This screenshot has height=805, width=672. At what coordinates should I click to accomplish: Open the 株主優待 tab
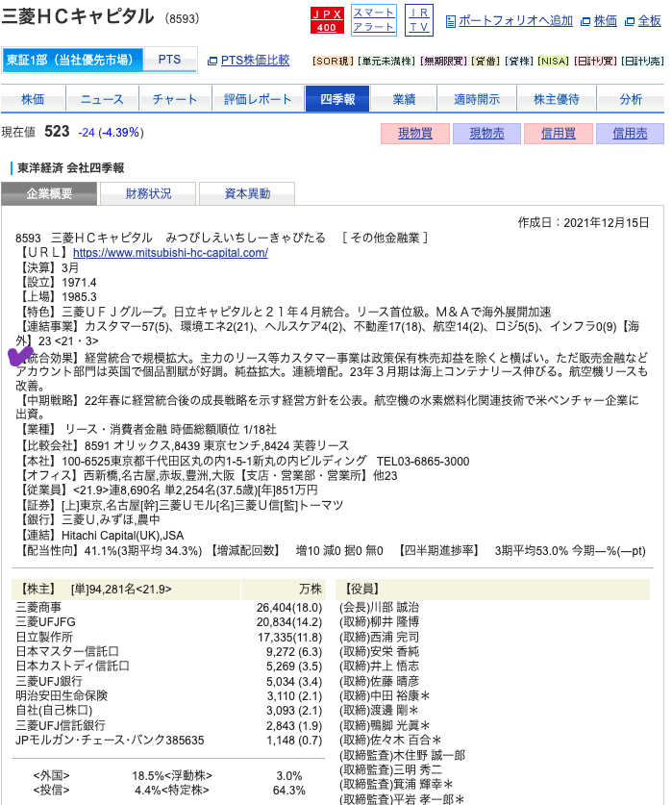click(556, 99)
